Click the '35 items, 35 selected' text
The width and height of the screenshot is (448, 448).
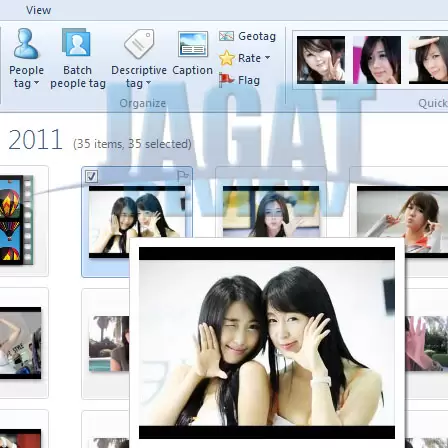[x=132, y=144]
